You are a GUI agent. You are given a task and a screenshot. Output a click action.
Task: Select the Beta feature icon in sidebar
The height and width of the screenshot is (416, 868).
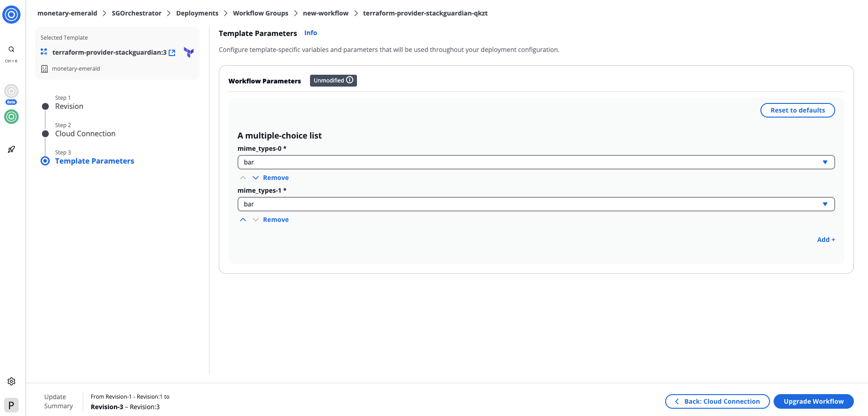tap(11, 92)
